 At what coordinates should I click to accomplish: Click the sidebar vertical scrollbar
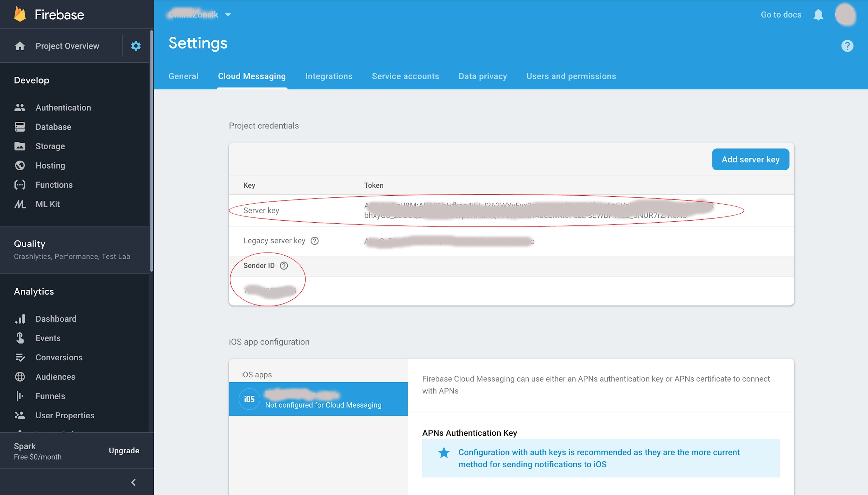click(x=151, y=151)
